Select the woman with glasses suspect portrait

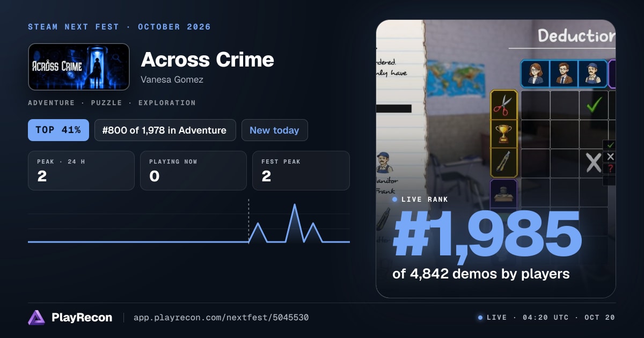(535, 74)
